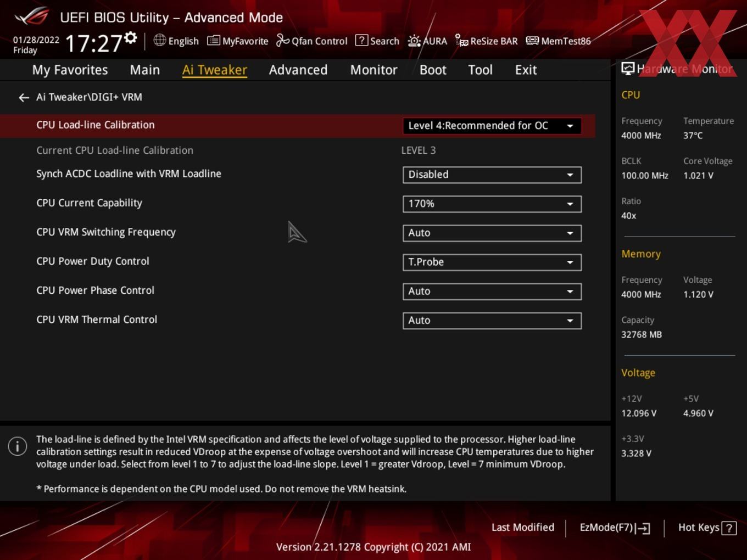This screenshot has width=747, height=560.
Task: Click the 17:27 clock display
Action: 94,43
